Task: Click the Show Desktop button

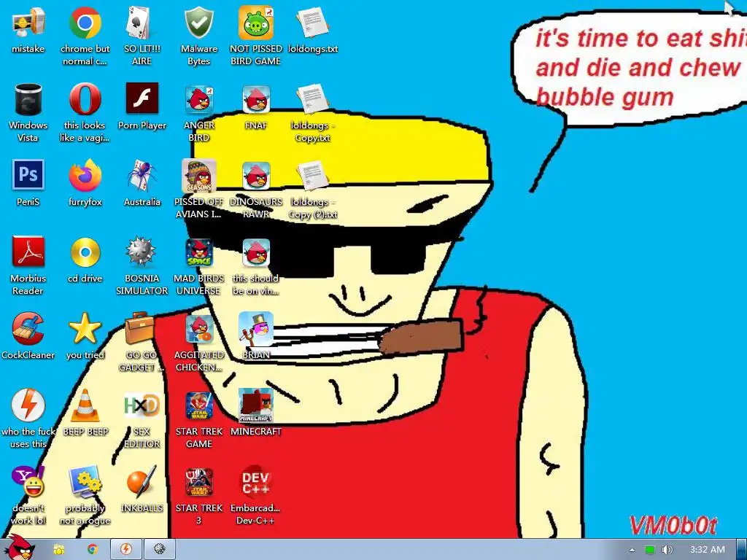Action: [x=741, y=550]
